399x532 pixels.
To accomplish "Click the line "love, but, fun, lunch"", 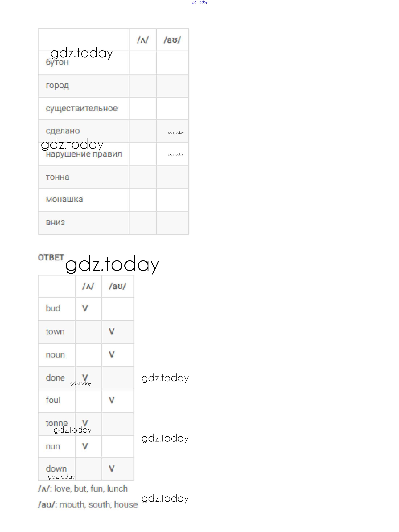I will pos(83,489).
